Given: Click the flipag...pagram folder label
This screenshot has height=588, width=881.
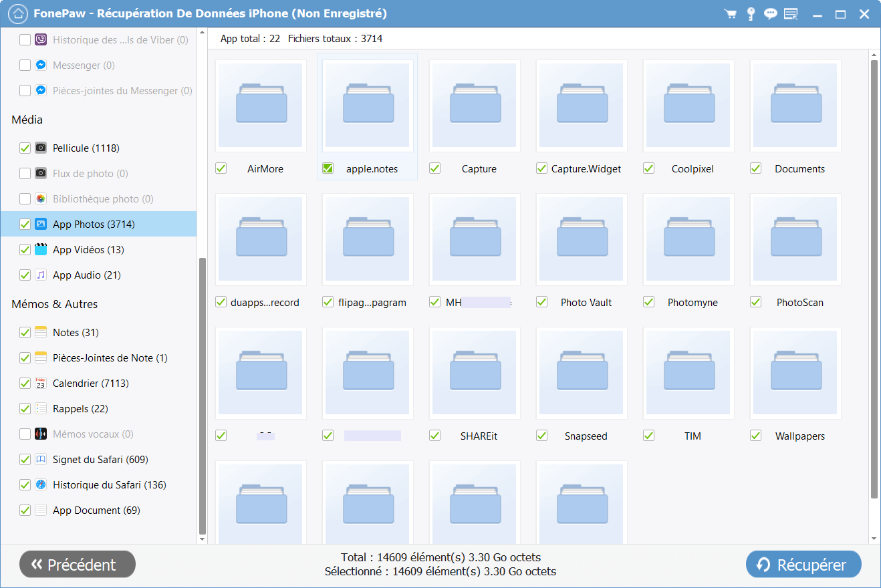Looking at the screenshot, I should pos(372,303).
